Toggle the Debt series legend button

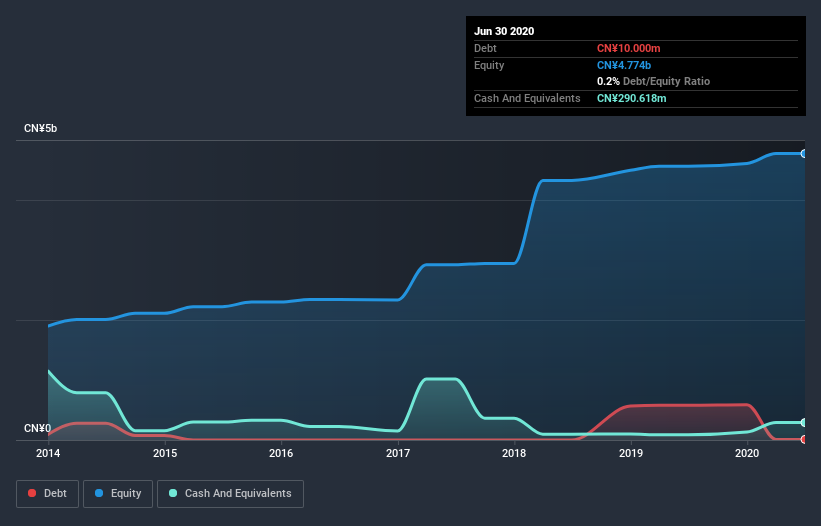pos(47,494)
